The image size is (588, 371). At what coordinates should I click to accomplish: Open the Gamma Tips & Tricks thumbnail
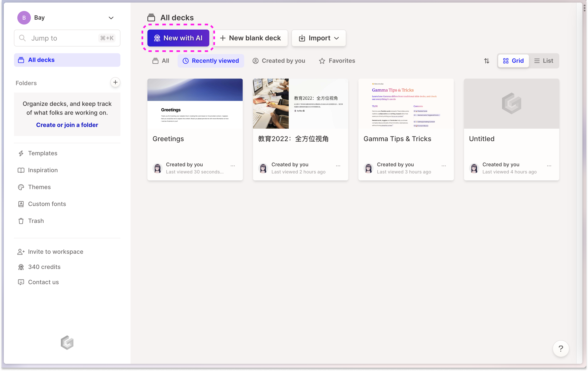coord(406,104)
